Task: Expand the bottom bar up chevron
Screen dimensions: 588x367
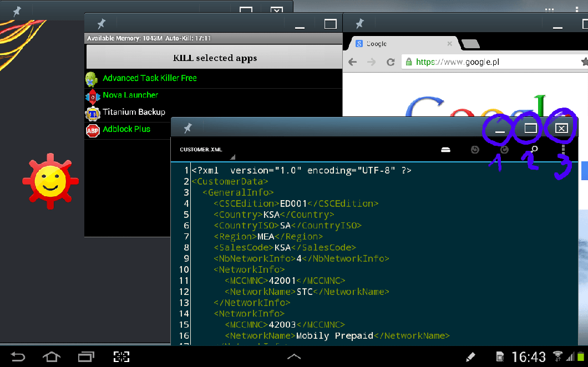Action: tap(294, 357)
